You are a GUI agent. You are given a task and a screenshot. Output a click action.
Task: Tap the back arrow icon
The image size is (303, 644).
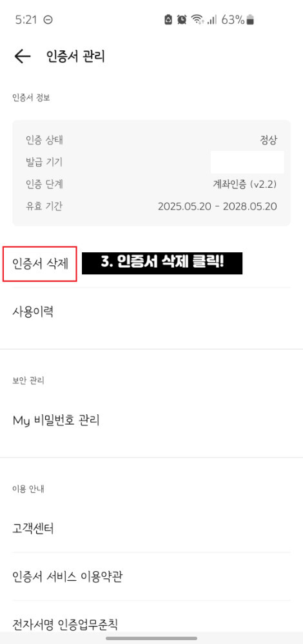click(x=22, y=56)
